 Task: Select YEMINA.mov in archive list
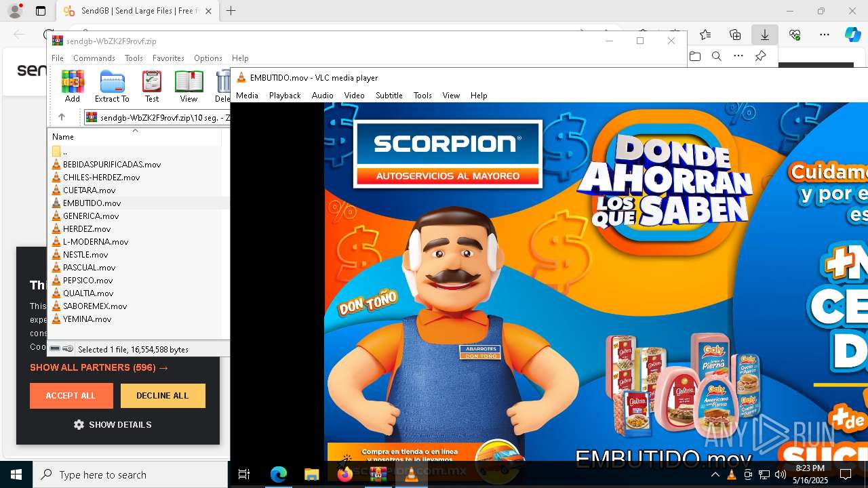click(x=87, y=319)
